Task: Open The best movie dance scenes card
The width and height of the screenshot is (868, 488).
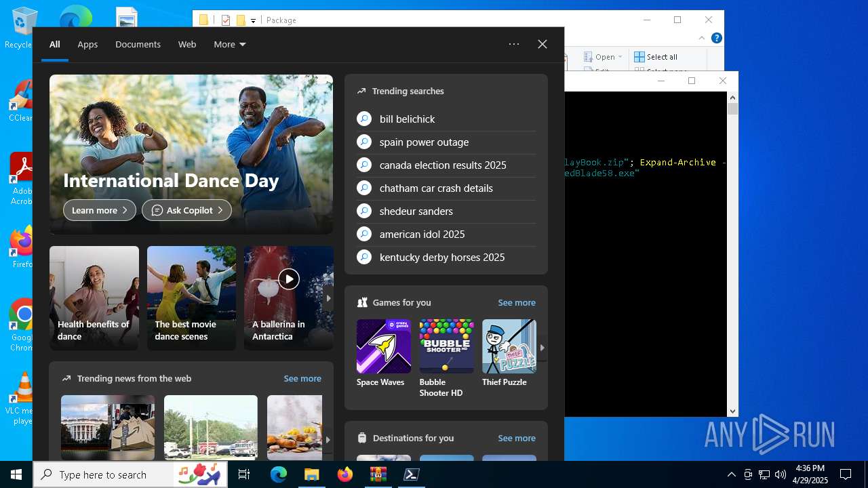Action: tap(191, 298)
